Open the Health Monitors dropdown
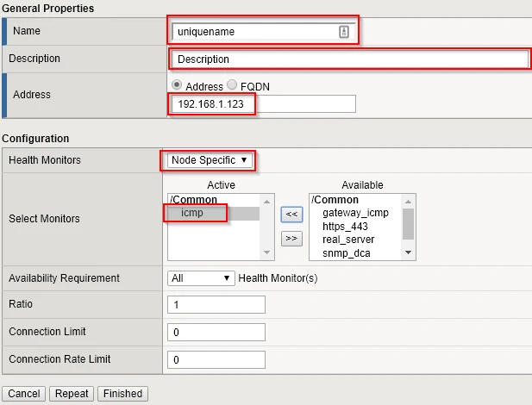 [208, 160]
